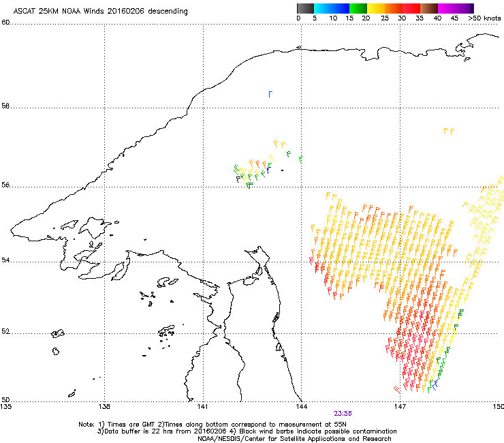This screenshot has width=504, height=443.
Task: Select the '147' longitude axis label
Action: click(400, 407)
